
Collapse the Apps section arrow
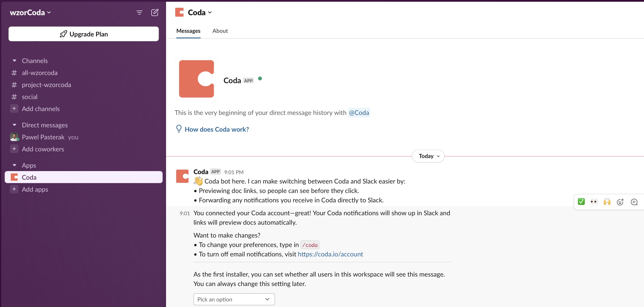15,165
